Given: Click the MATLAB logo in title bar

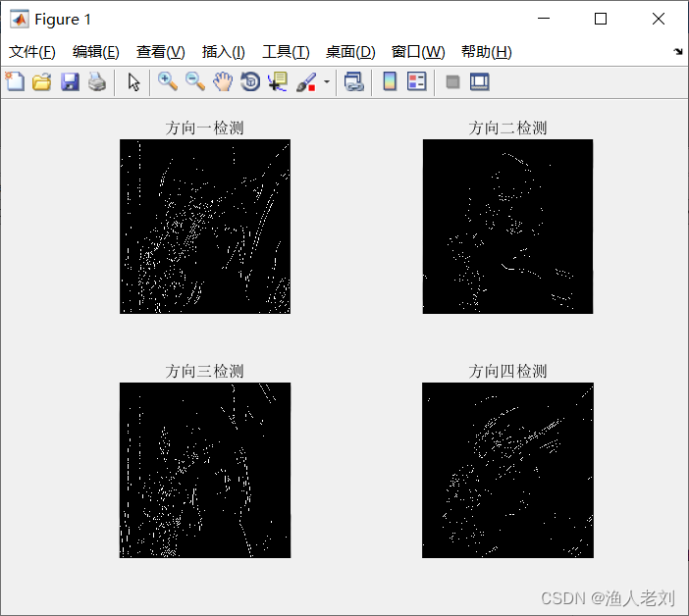Looking at the screenshot, I should tap(20, 19).
